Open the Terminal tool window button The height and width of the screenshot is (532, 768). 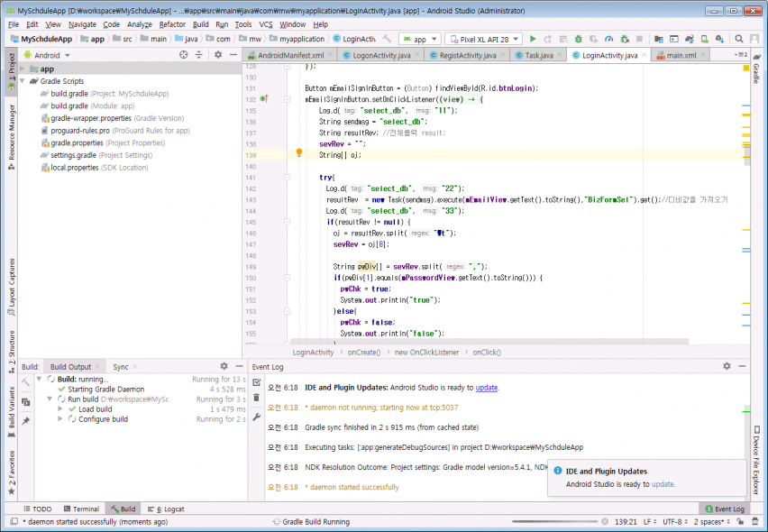coord(81,509)
